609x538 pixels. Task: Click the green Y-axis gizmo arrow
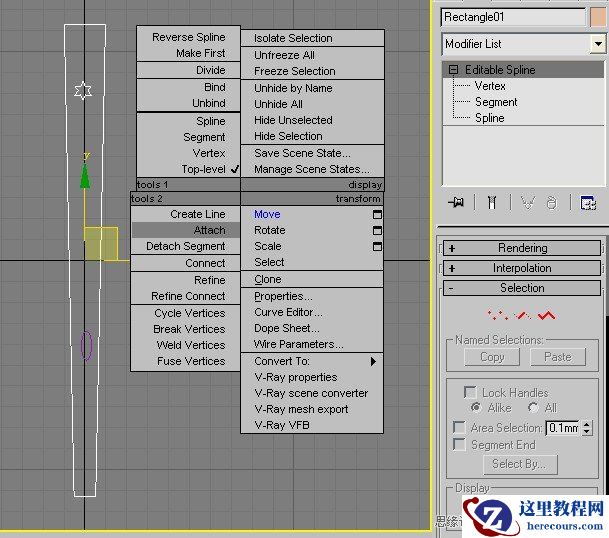coord(85,177)
